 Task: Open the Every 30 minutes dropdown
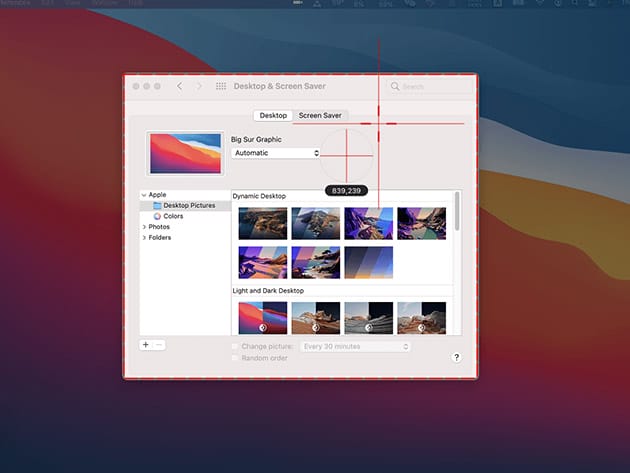(x=356, y=346)
